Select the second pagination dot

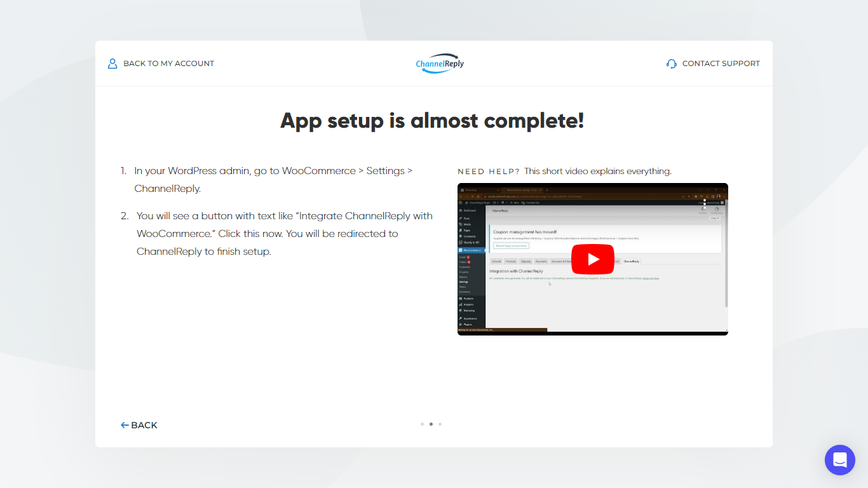tap(431, 424)
